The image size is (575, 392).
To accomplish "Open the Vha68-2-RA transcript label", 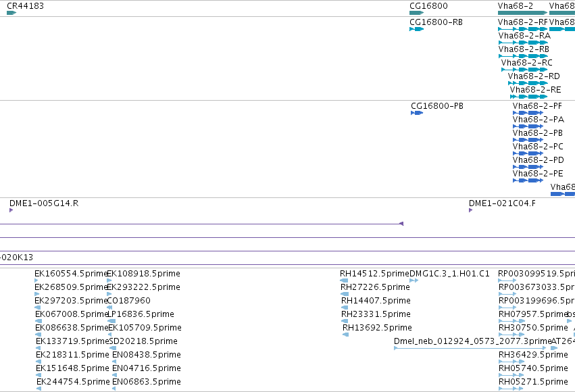I will pyautogui.click(x=524, y=36).
